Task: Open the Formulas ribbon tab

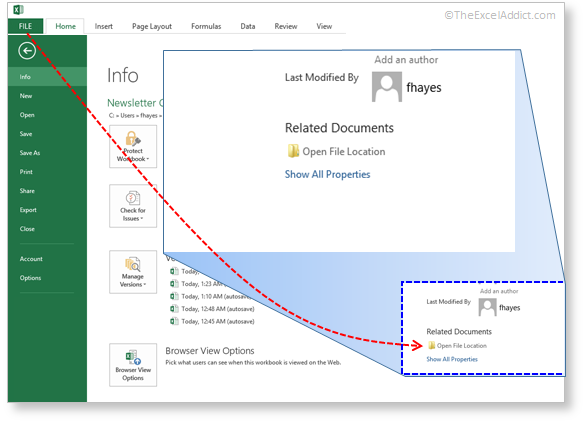Action: 206,26
